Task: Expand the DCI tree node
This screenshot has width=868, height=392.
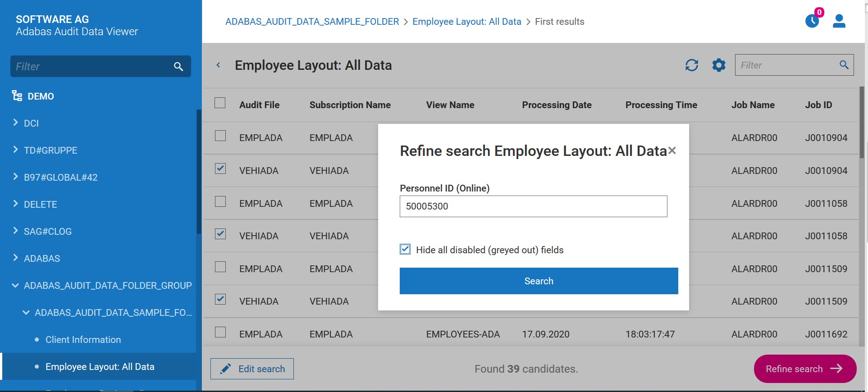Action: point(15,123)
